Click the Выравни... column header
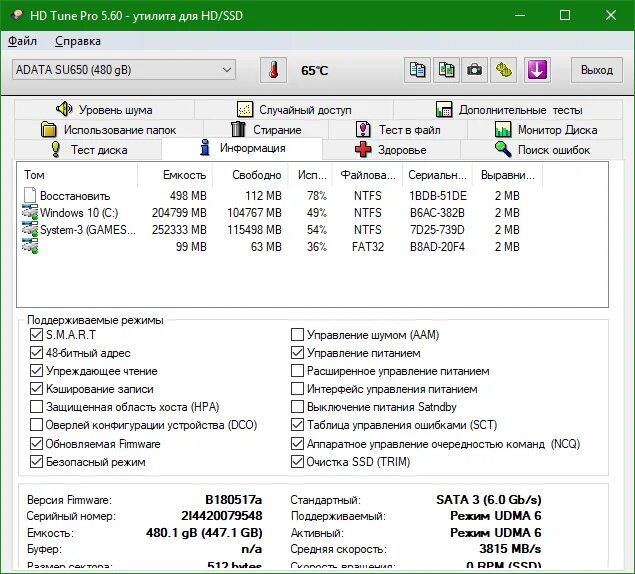The image size is (635, 574). [x=507, y=175]
